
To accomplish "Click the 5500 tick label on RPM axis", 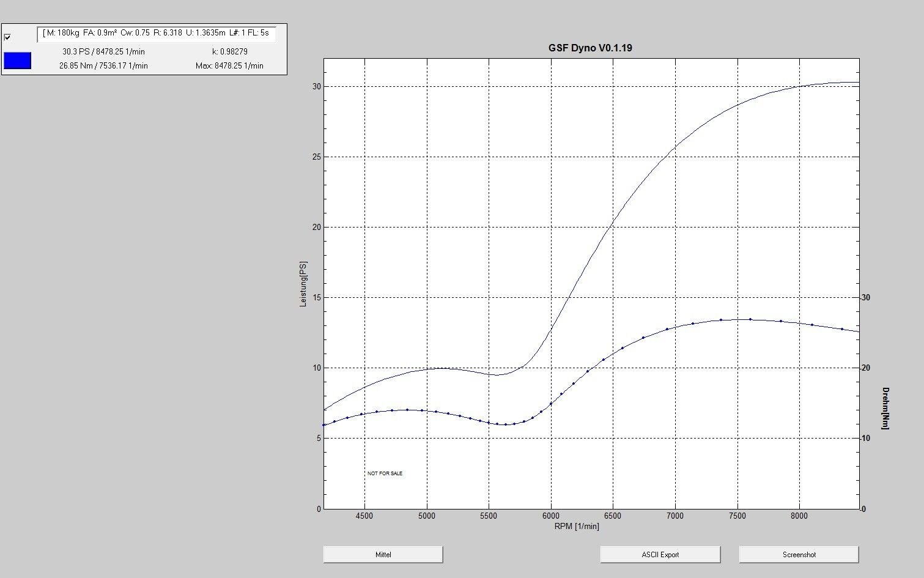I will tap(489, 516).
